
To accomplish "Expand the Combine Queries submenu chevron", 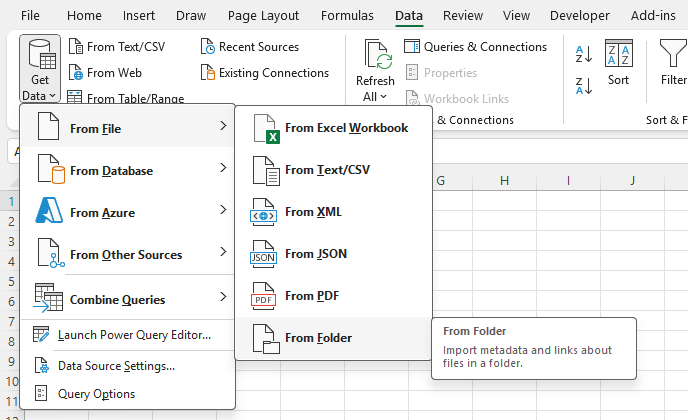I will click(223, 297).
